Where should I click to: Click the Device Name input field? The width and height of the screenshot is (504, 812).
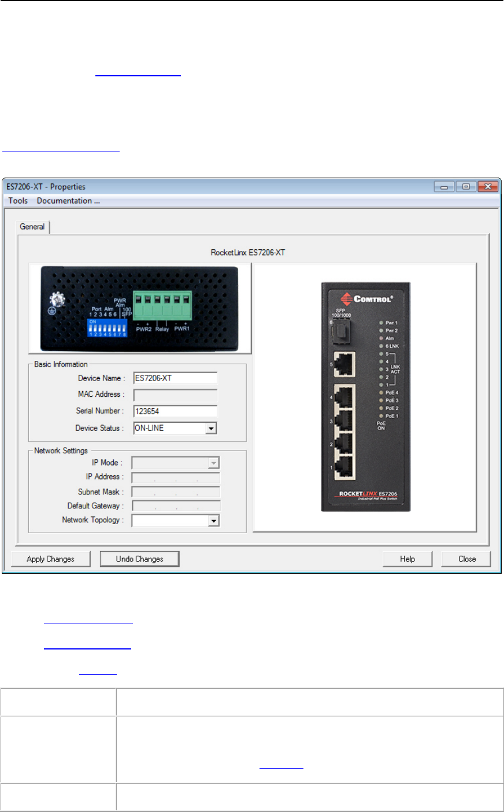click(x=175, y=378)
